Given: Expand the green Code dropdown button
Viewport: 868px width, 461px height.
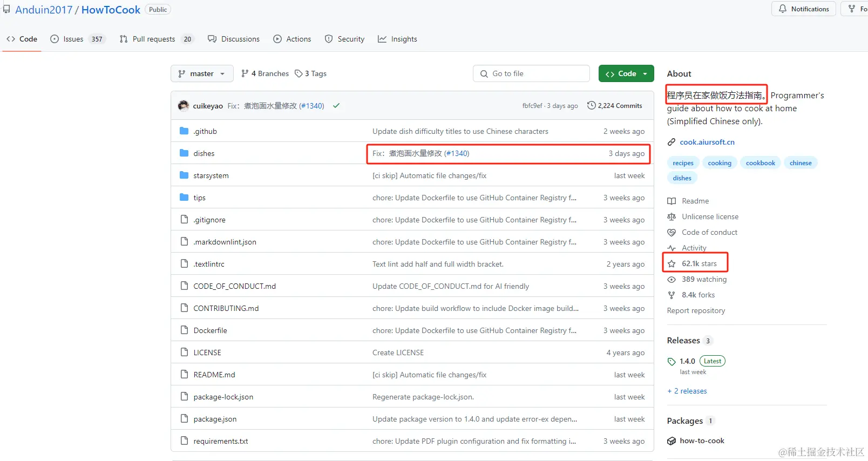Looking at the screenshot, I should pos(626,73).
